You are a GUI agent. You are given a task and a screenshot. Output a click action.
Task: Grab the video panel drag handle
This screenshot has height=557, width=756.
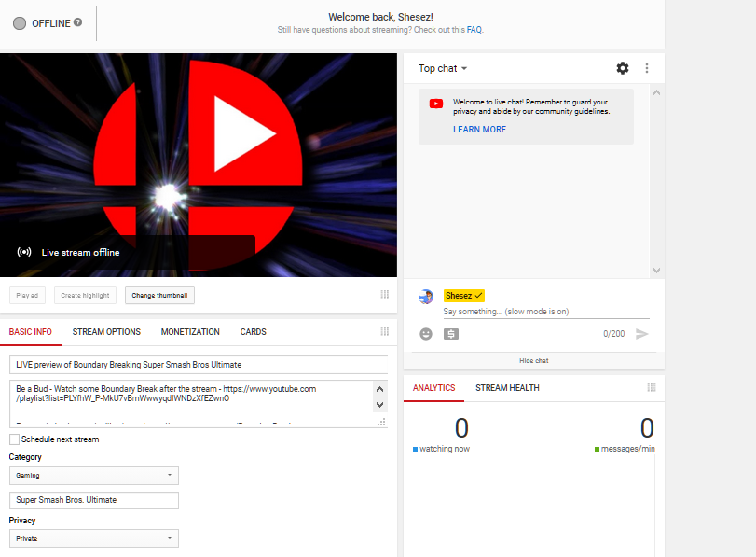(x=384, y=295)
